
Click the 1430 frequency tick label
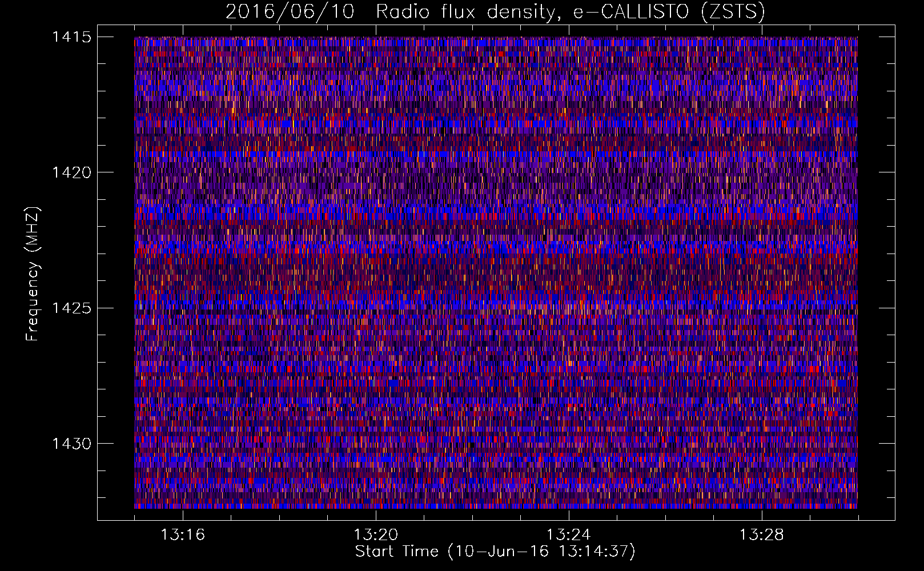tap(72, 444)
